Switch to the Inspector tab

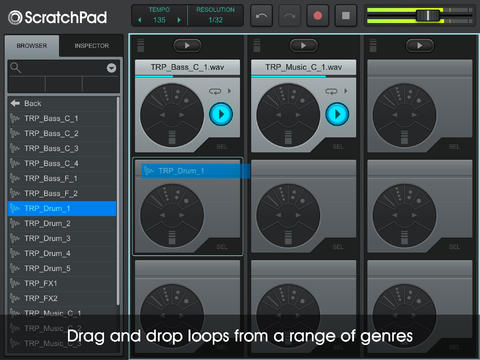click(92, 46)
